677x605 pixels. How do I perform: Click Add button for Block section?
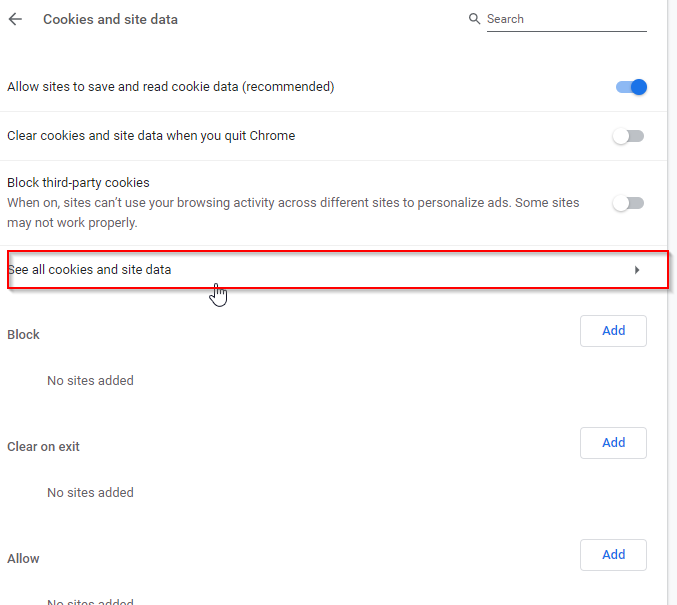(x=613, y=331)
